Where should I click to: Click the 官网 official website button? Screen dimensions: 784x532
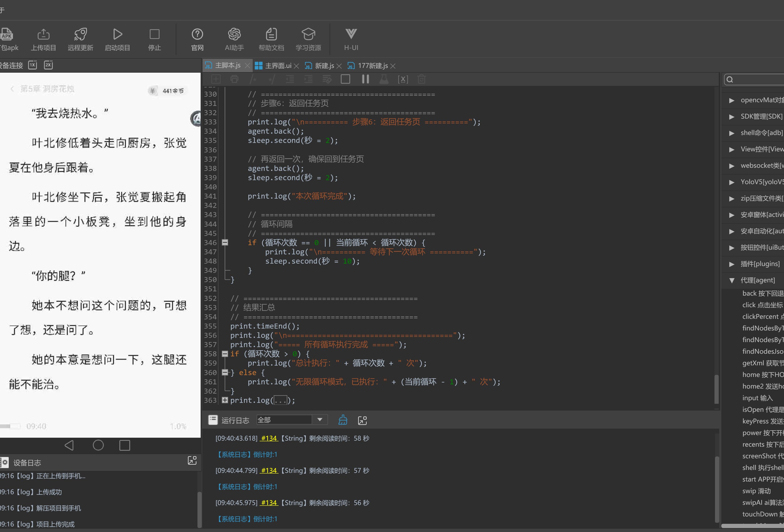coord(197,39)
